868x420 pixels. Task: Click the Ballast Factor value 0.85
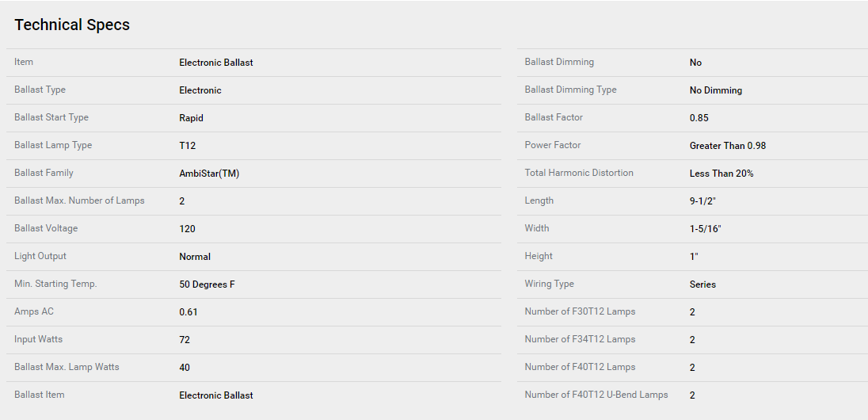click(x=699, y=118)
